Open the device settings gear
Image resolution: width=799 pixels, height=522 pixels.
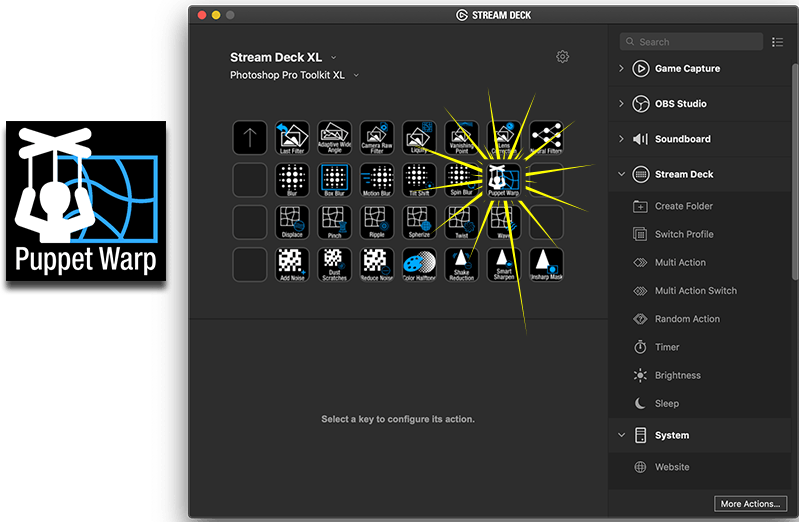tap(562, 57)
